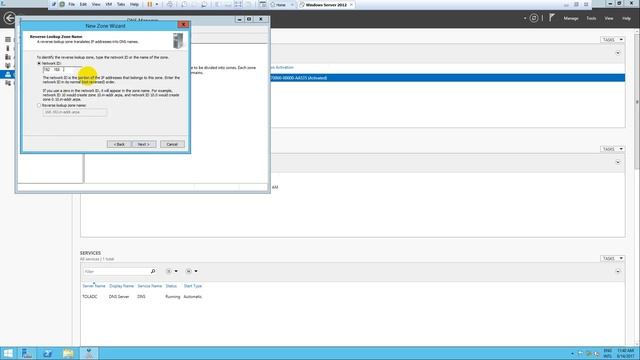The width and height of the screenshot is (640, 360).
Task: Select the highlighted activated server row
Action: (x=447, y=78)
